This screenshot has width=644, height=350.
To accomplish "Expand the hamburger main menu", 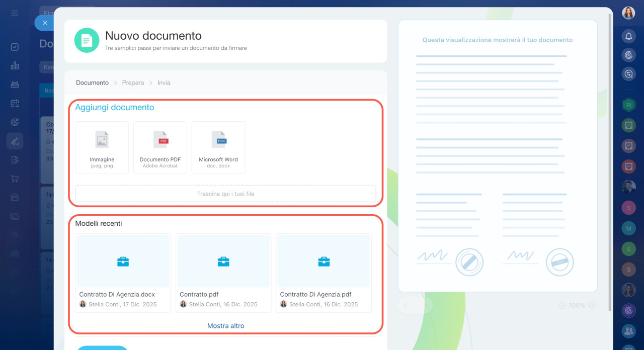I will coord(15,13).
